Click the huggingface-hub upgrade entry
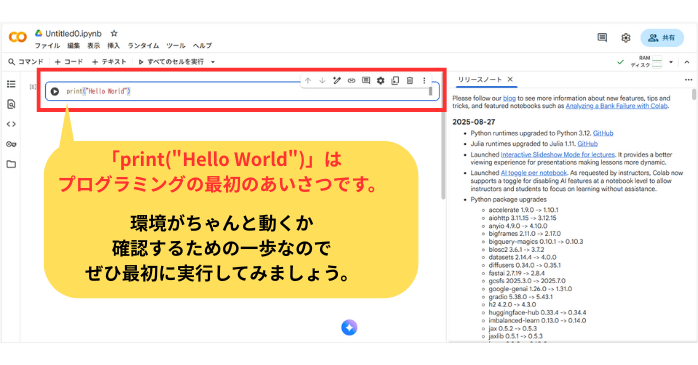The image size is (698, 365). pyautogui.click(x=537, y=312)
